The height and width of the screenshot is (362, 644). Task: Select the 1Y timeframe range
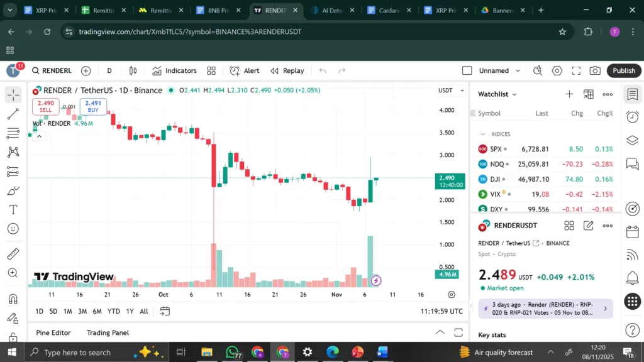(x=130, y=310)
